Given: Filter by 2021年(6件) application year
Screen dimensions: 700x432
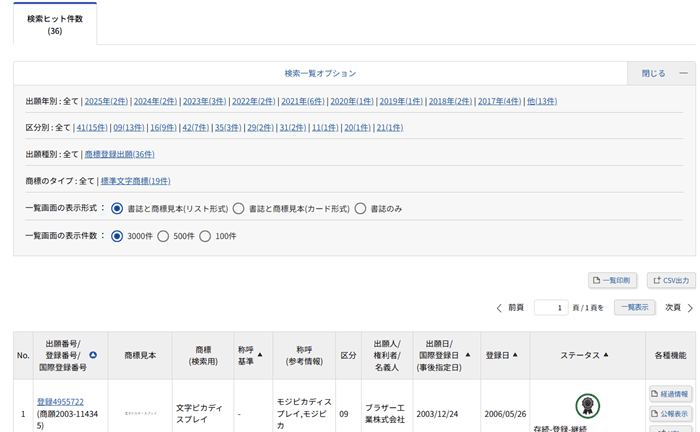Looking at the screenshot, I should pyautogui.click(x=302, y=101).
